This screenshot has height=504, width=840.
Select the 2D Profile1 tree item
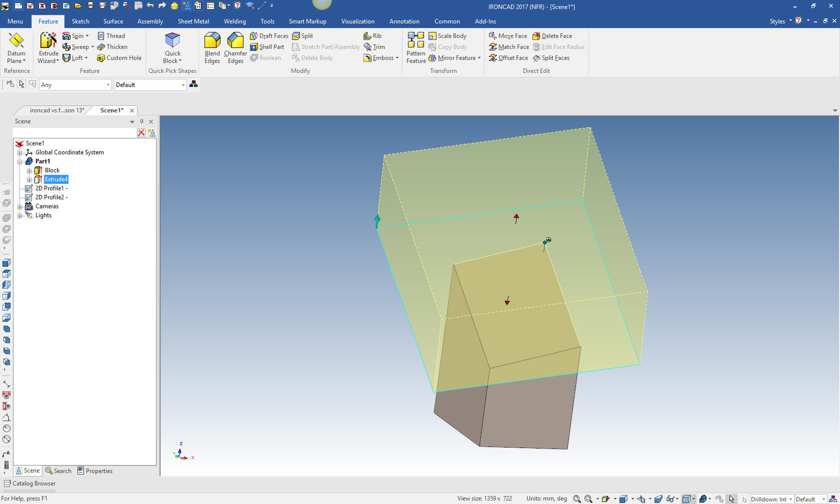tap(46, 188)
